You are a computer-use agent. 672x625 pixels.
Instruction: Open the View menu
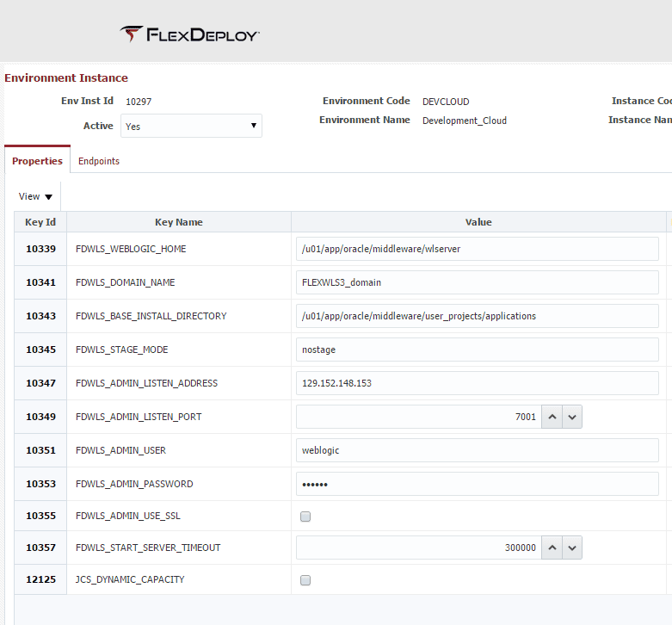pos(35,196)
